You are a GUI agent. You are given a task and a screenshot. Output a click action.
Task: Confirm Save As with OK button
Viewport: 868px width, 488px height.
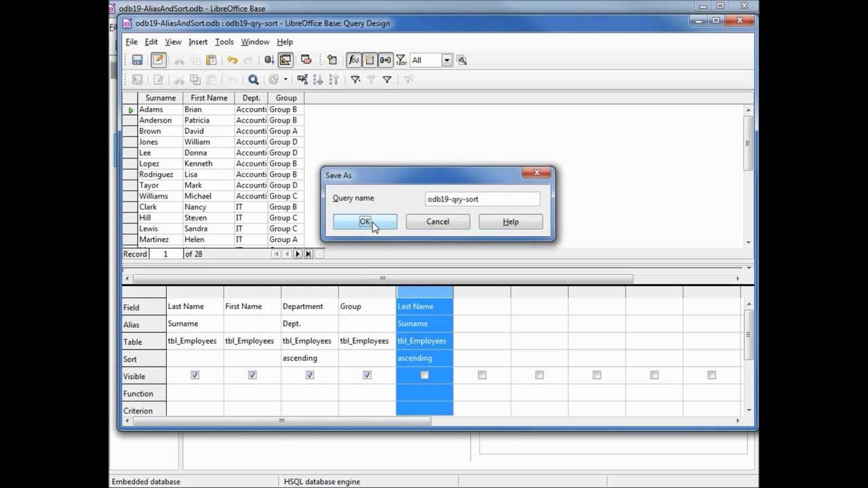(365, 222)
